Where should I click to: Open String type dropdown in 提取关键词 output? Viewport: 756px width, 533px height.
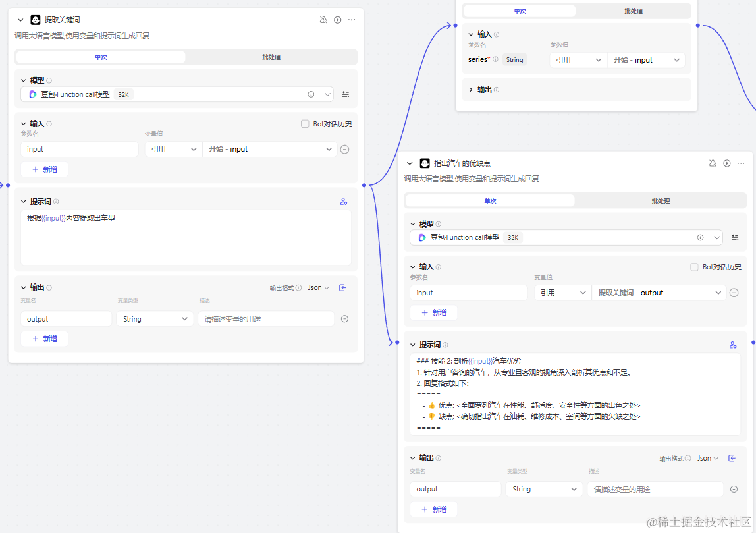click(155, 319)
